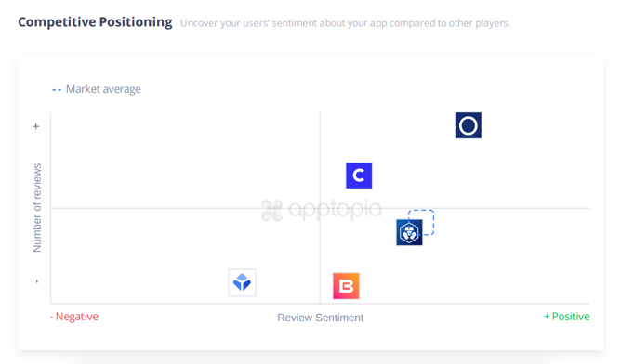Viewport: 621px width, 364px height.
Task: Click the plus sign on vertical axis
Action: coord(36,126)
